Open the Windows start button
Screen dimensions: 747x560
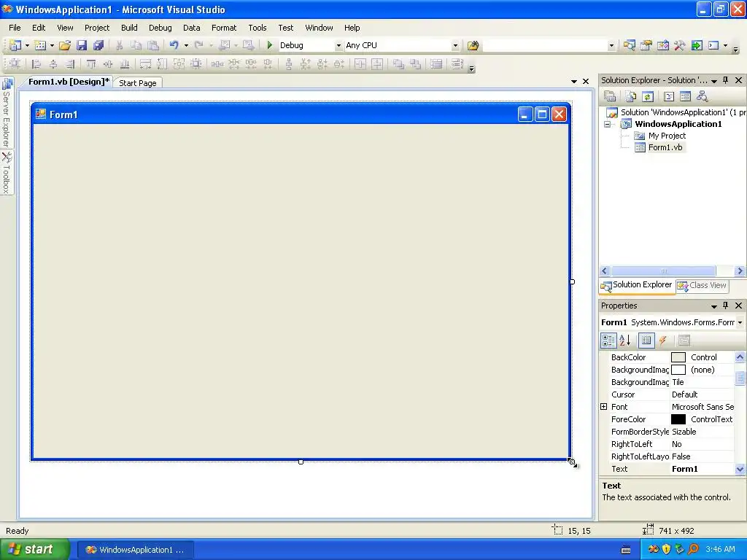(35, 550)
